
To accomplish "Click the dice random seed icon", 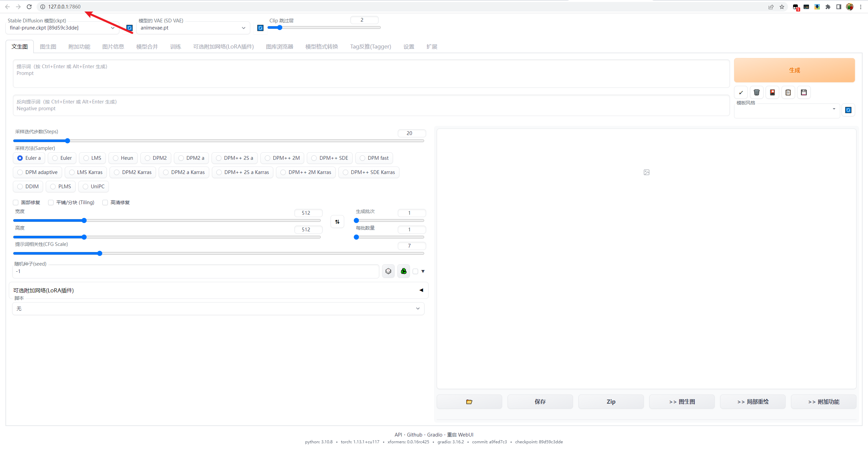I will pyautogui.click(x=388, y=271).
